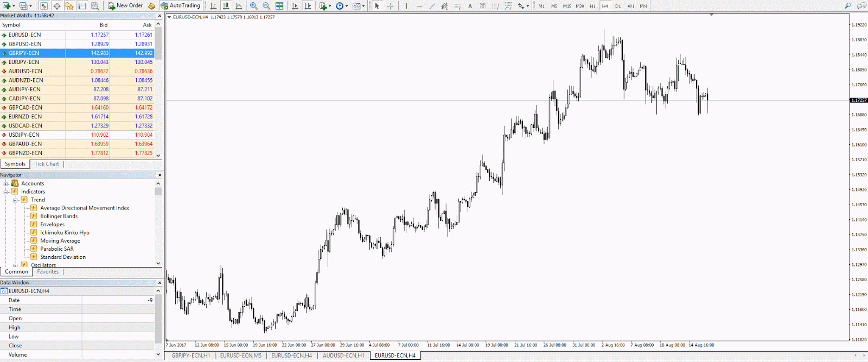Click the Tile Windows icon

[279, 6]
